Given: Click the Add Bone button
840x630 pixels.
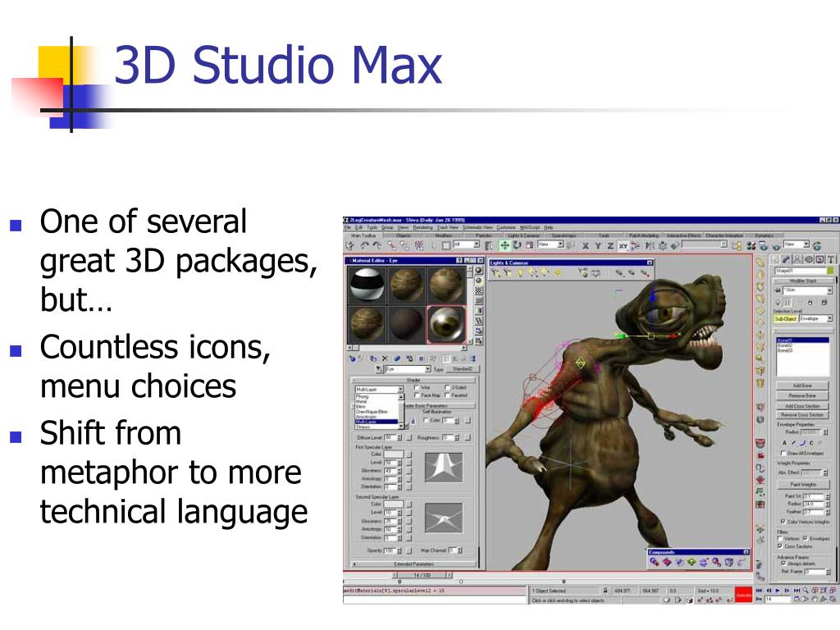Looking at the screenshot, I should [802, 386].
